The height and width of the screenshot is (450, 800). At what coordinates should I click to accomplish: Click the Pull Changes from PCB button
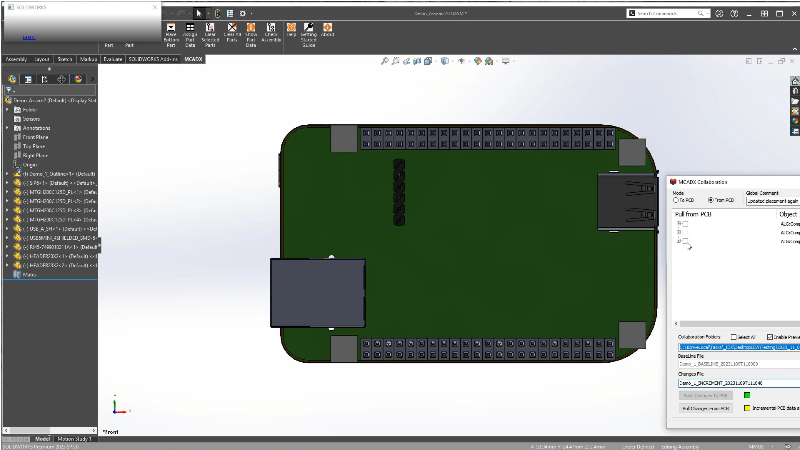click(x=706, y=408)
